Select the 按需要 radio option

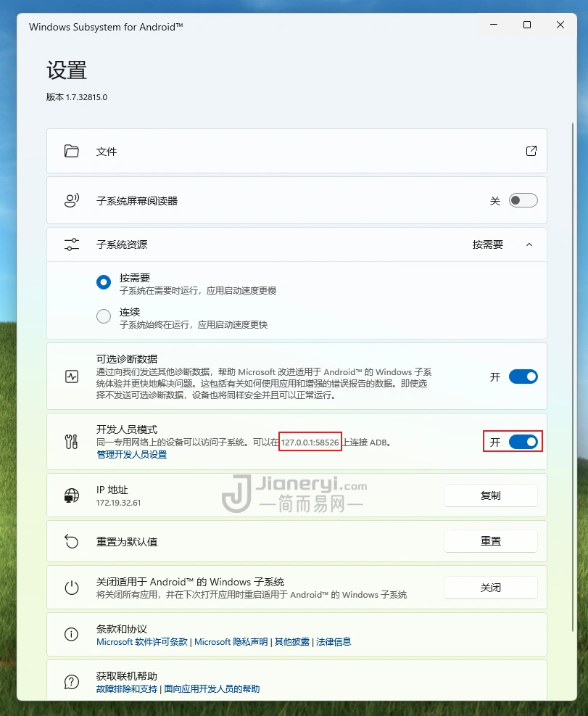click(104, 282)
